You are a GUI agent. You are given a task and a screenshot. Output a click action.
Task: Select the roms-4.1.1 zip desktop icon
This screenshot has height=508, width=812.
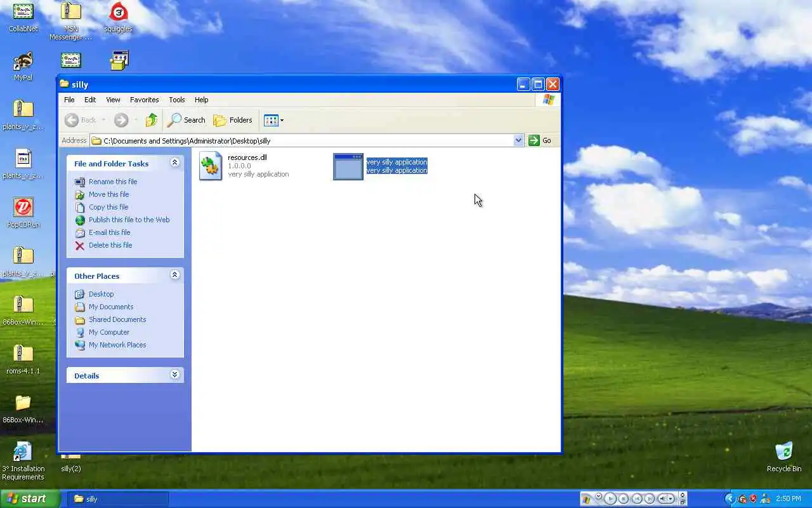(x=23, y=354)
